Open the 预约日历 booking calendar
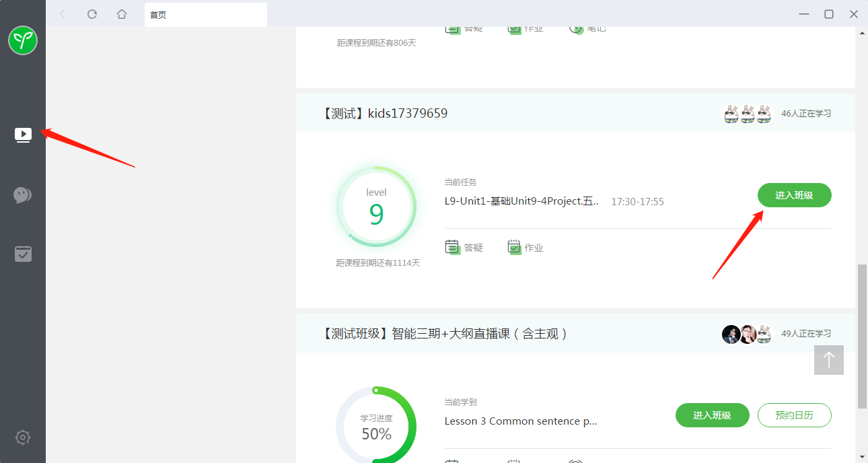The image size is (868, 463). click(x=794, y=415)
